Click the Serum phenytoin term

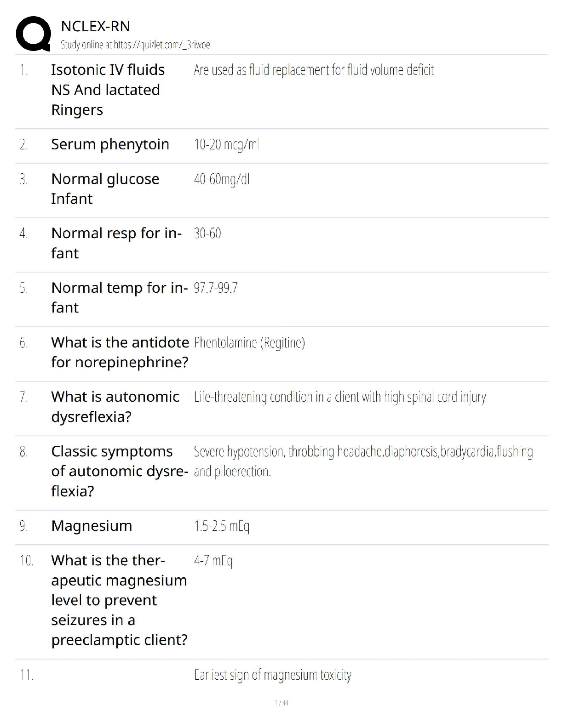pyautogui.click(x=110, y=144)
